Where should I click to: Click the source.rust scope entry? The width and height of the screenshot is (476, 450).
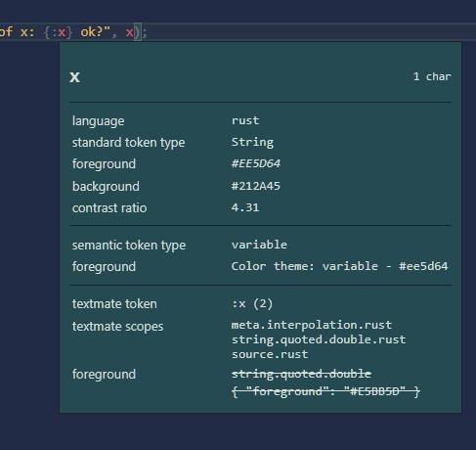coord(270,354)
